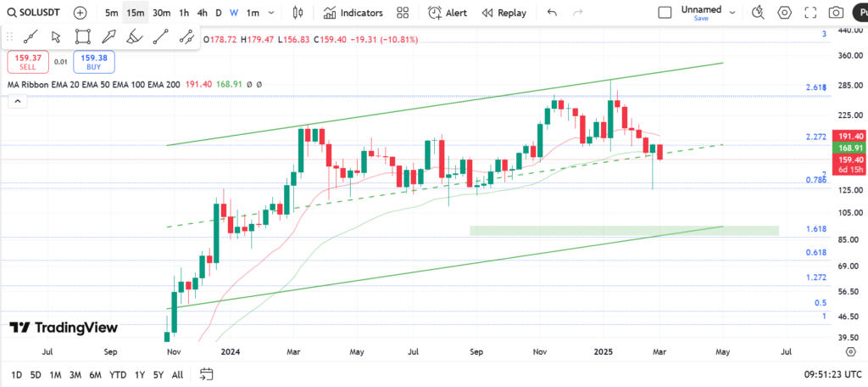Open the layout templates grid icon
This screenshot has width=868, height=387.
[x=403, y=13]
